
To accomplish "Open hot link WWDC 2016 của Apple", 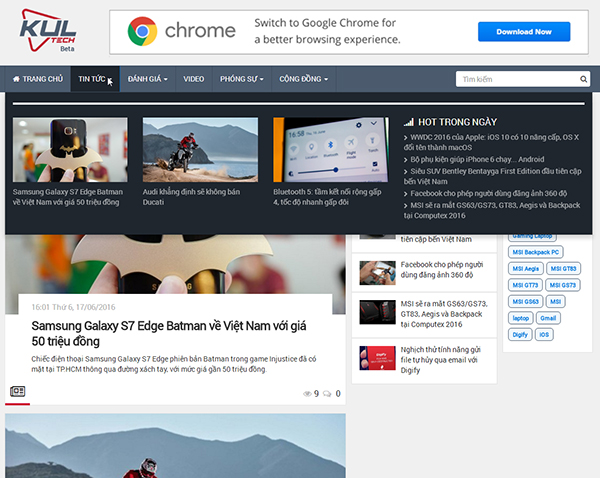I will pyautogui.click(x=491, y=142).
